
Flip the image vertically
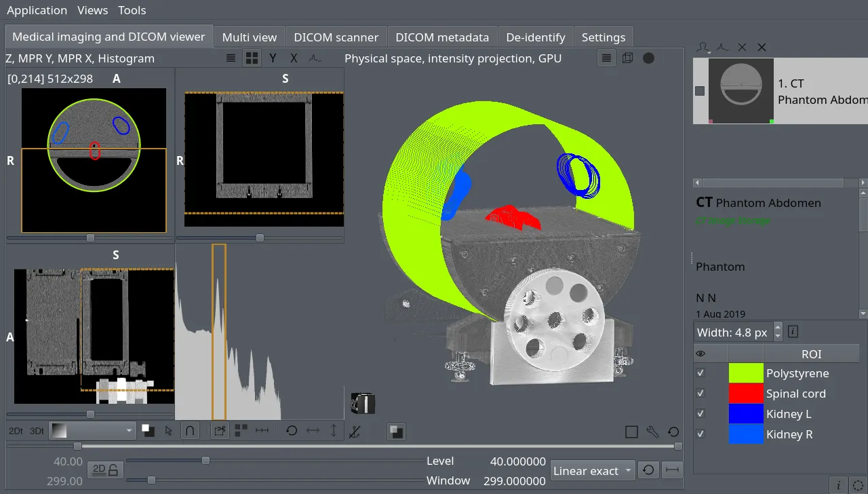click(x=334, y=430)
